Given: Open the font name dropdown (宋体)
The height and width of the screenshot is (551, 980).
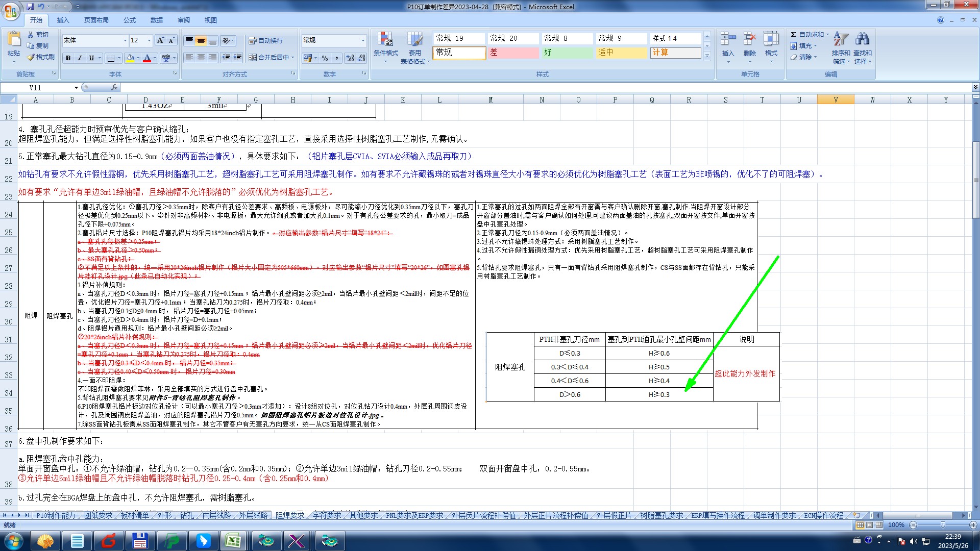Looking at the screenshot, I should pos(125,40).
